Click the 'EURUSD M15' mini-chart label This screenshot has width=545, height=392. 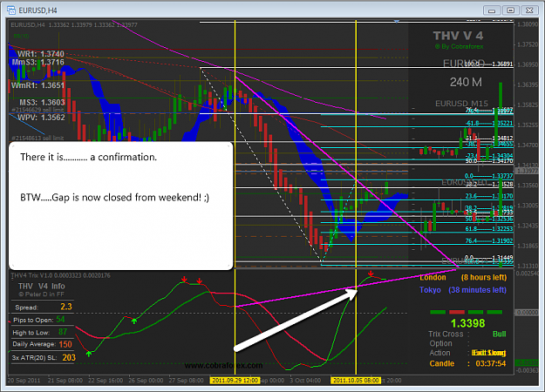461,104
